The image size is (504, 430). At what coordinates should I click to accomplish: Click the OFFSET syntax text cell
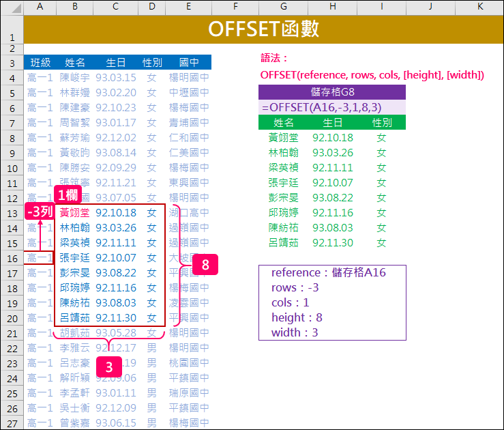coord(372,75)
